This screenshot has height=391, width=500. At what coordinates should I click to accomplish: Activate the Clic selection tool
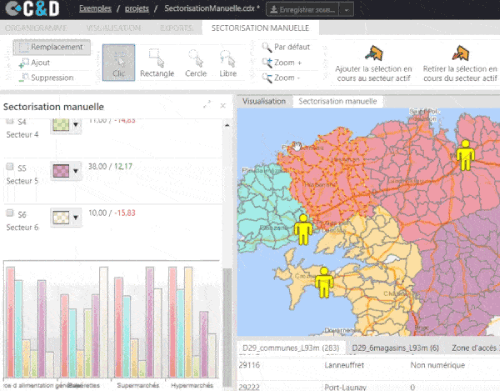click(x=119, y=62)
